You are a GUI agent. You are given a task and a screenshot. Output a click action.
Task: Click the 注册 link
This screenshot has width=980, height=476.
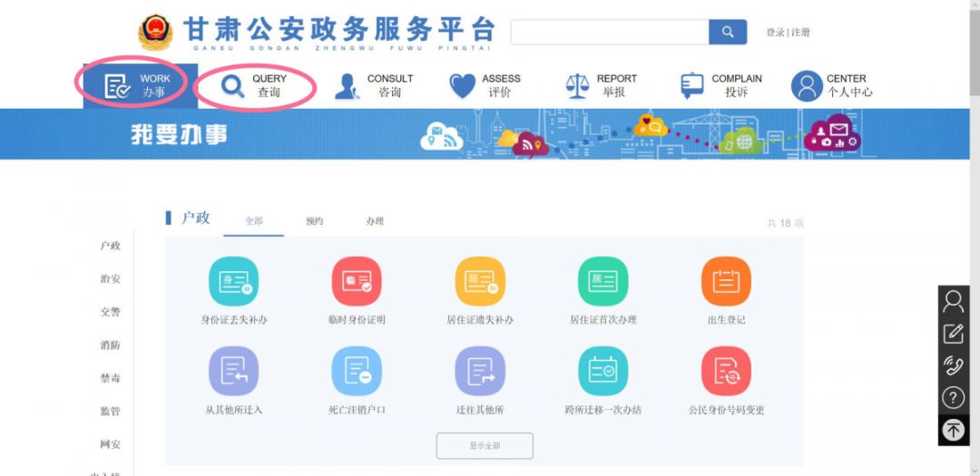(800, 33)
